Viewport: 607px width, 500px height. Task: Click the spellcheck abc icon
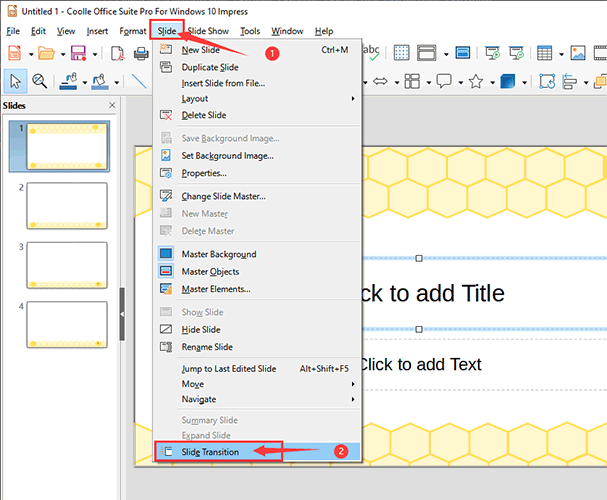370,52
